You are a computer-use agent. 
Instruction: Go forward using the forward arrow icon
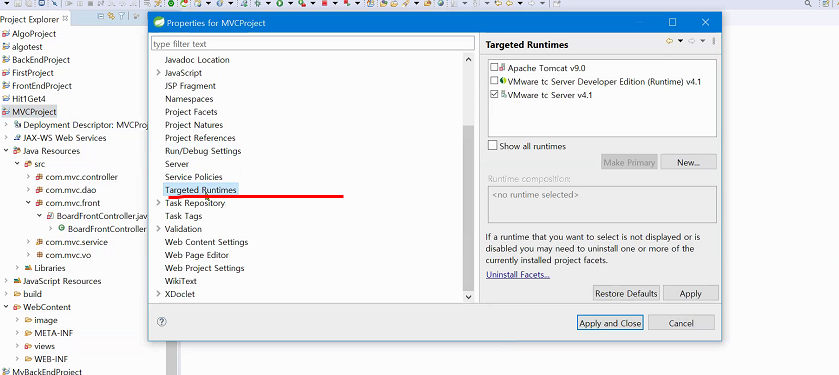click(x=692, y=41)
